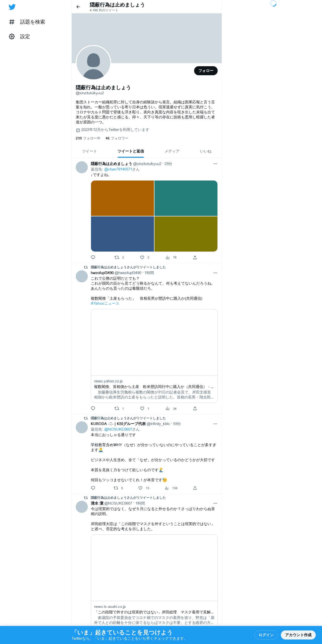View analytics showing 138 views
The image size is (322, 644).
(171, 488)
